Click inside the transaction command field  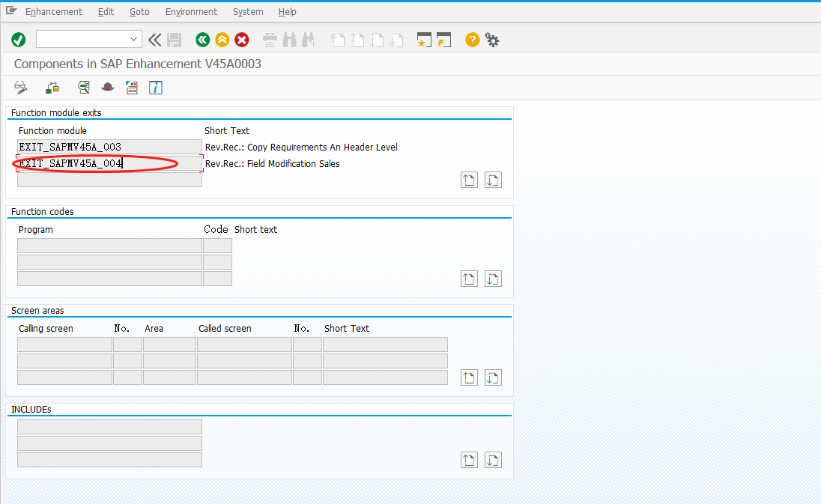click(82, 39)
